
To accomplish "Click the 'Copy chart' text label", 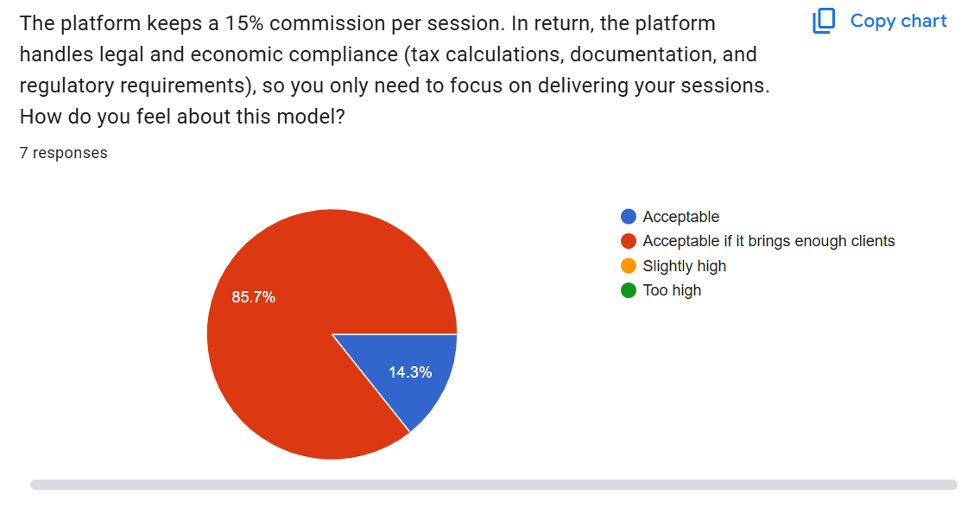I will pyautogui.click(x=898, y=21).
